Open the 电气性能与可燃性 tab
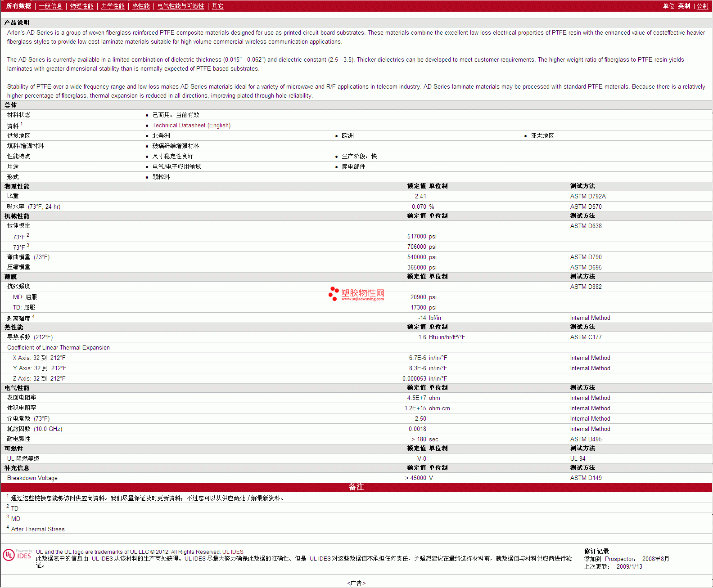Screen dimensions: 713x588 click(x=181, y=6)
